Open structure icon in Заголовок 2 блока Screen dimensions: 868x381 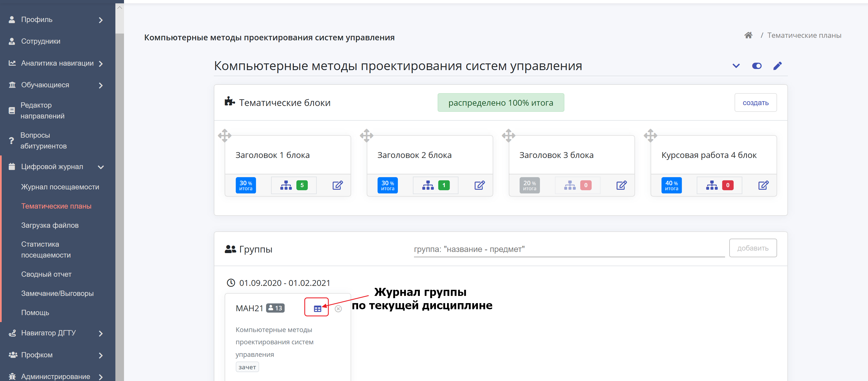(428, 185)
